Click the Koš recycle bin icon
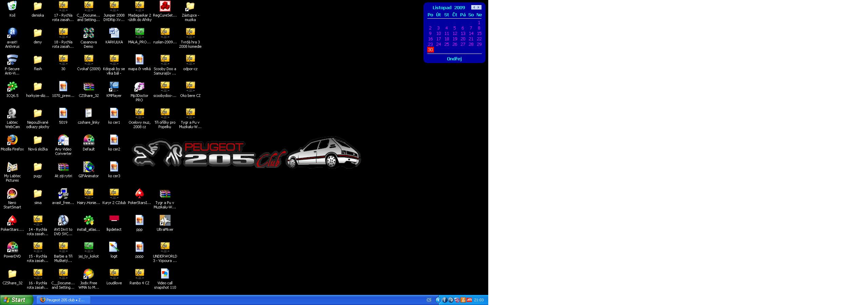 (x=12, y=6)
